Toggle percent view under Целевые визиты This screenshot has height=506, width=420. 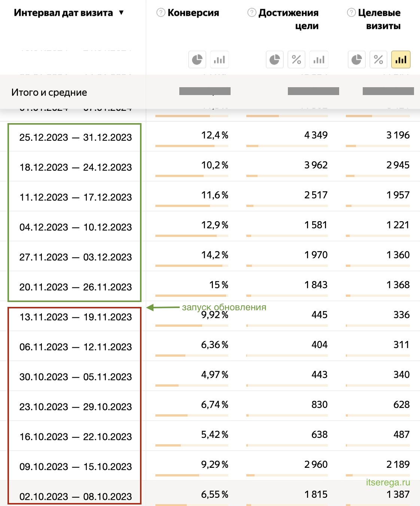[378, 60]
